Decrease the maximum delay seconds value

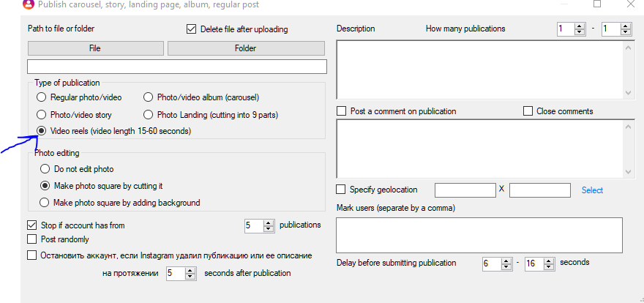[x=550, y=266]
